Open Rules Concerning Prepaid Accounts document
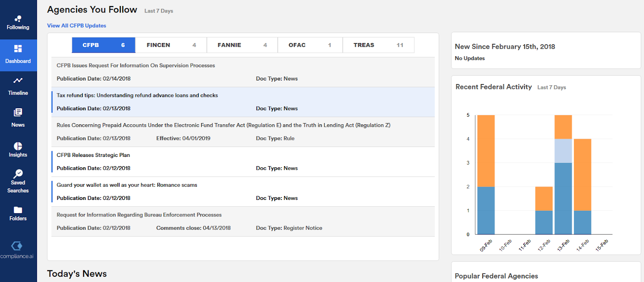 click(x=223, y=125)
